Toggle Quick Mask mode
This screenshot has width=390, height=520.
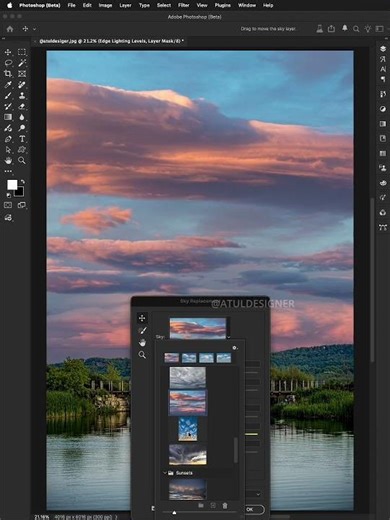tap(8, 205)
